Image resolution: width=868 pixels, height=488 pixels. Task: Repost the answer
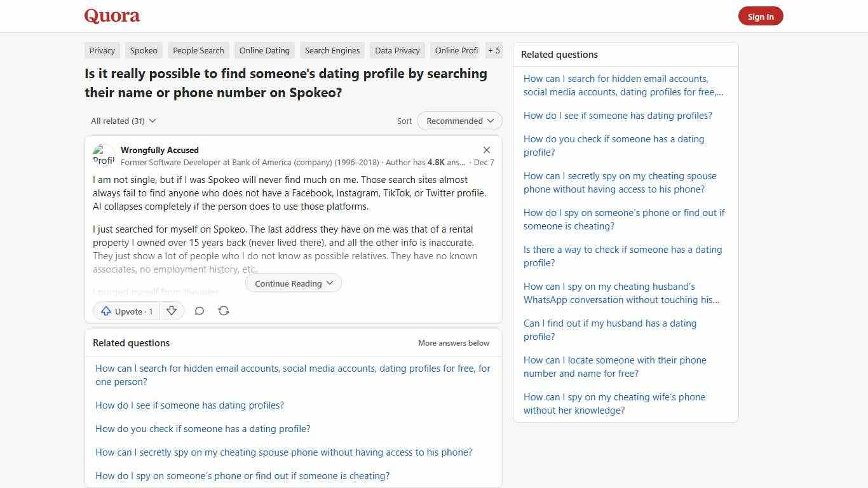point(224,311)
